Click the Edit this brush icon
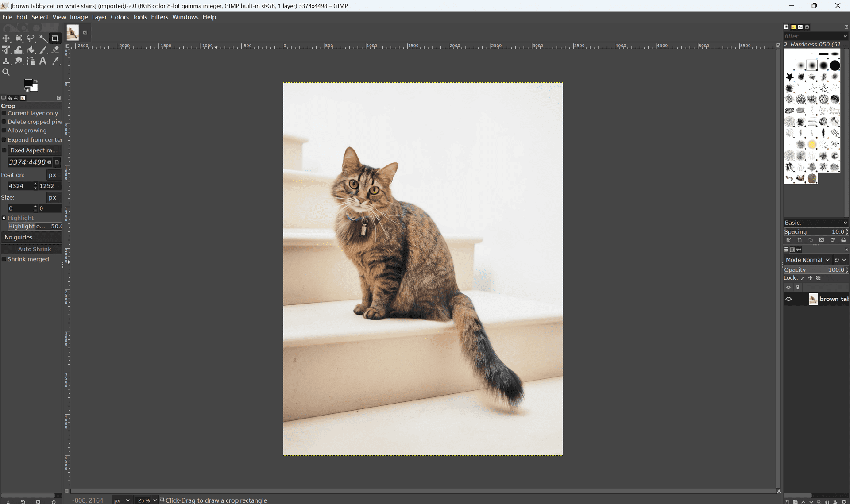The image size is (850, 504). click(x=788, y=240)
